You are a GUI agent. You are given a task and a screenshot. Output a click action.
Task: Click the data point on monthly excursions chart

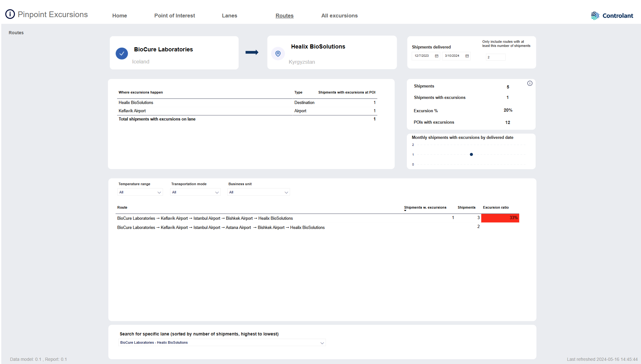pos(472,154)
